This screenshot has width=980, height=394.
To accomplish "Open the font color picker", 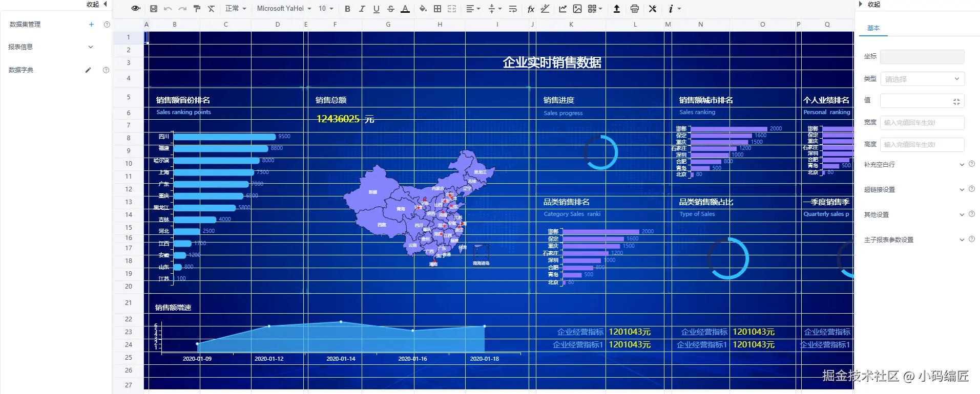I will 405,9.
